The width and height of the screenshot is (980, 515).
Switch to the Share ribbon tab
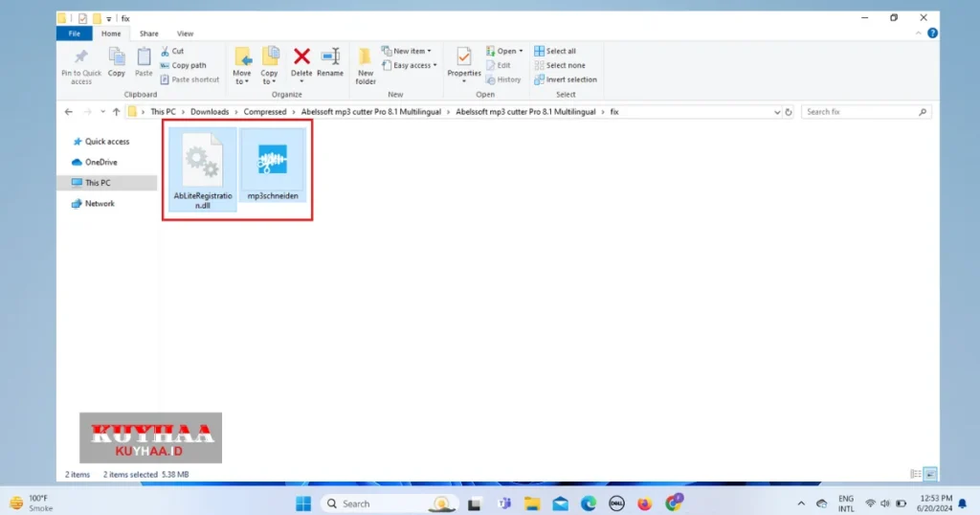[x=148, y=34]
